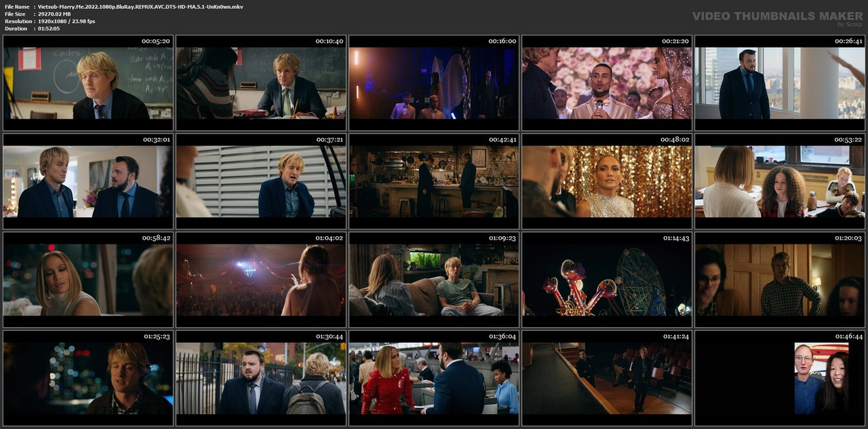Open the frame stamped 00:32:01
Image resolution: width=868 pixels, height=429 pixels.
88,181
